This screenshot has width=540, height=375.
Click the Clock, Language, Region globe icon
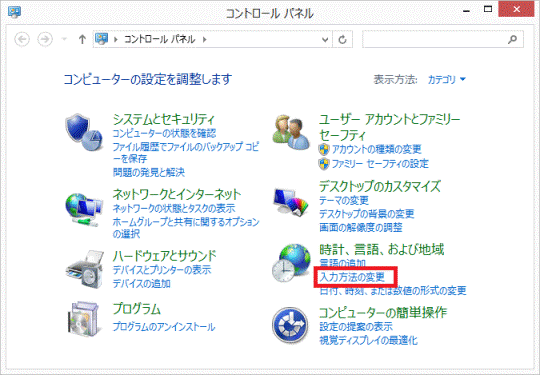click(291, 263)
